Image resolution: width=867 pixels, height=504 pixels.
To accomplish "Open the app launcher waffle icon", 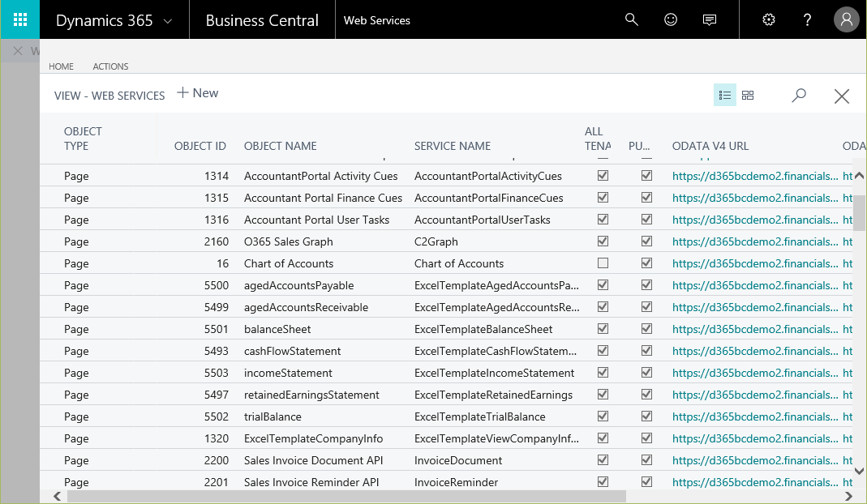I will [20, 20].
